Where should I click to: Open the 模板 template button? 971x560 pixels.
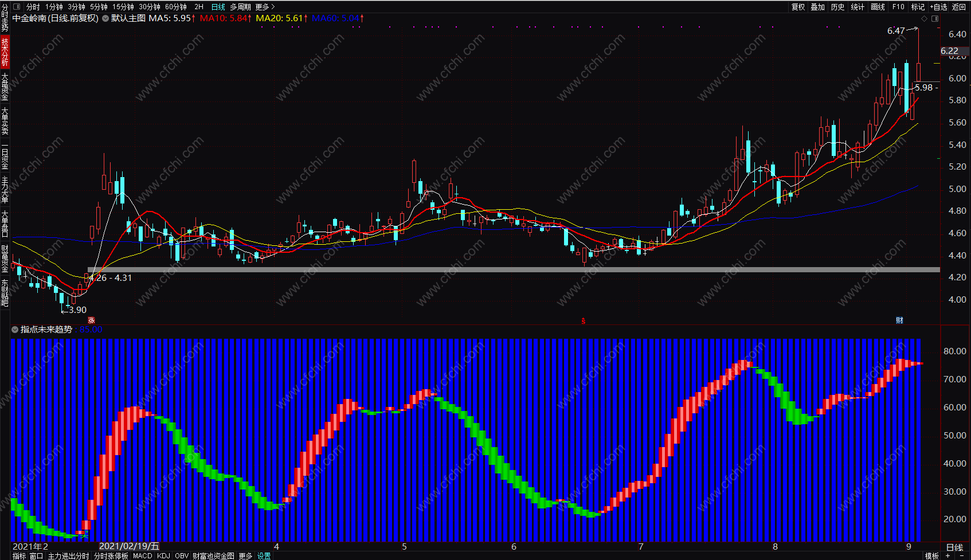pyautogui.click(x=932, y=556)
